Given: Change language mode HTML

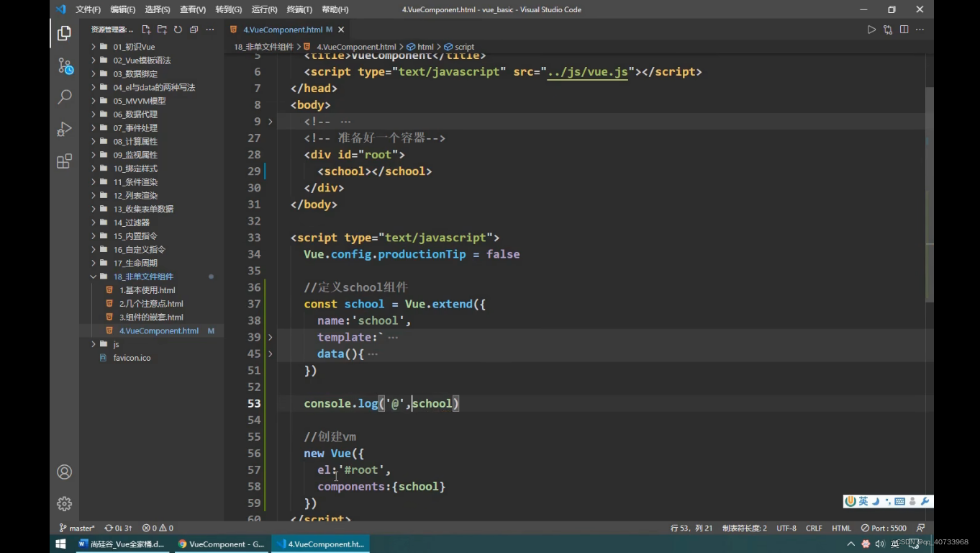Looking at the screenshot, I should 841,528.
